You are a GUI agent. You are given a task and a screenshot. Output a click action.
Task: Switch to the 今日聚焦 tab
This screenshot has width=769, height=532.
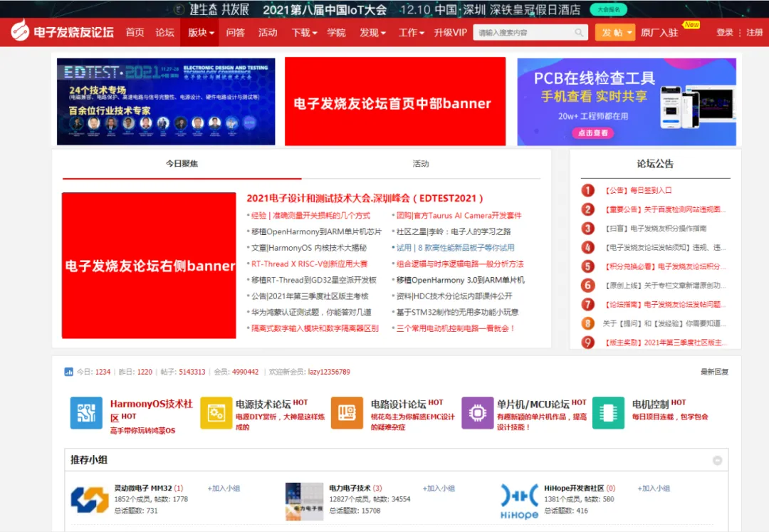[x=182, y=164]
